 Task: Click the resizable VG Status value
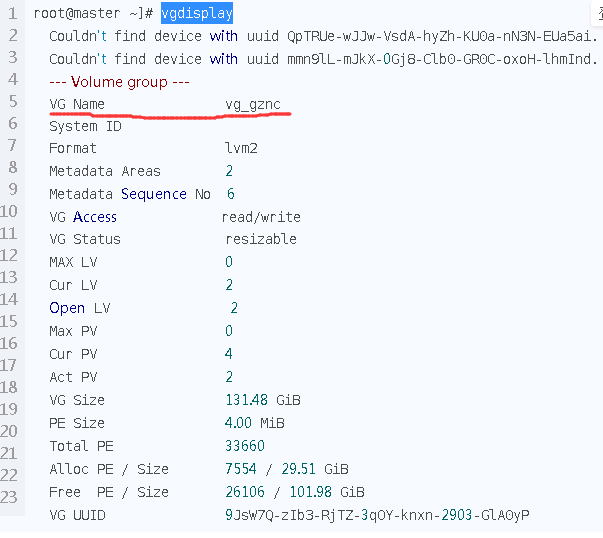[261, 239]
